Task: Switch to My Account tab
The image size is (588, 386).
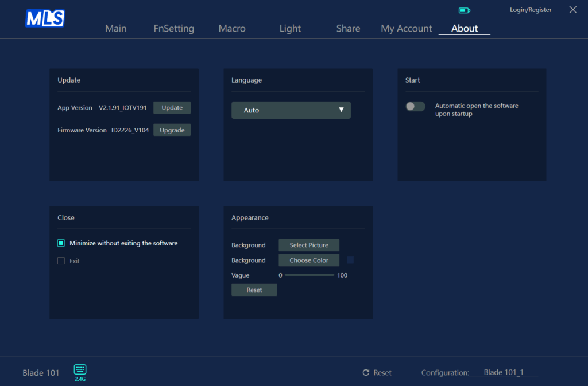Action: click(x=406, y=29)
